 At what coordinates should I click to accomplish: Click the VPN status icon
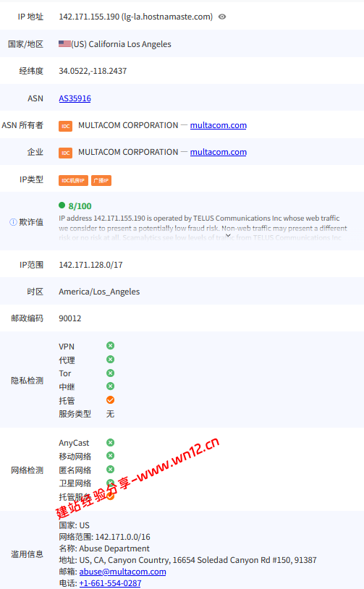[110, 346]
